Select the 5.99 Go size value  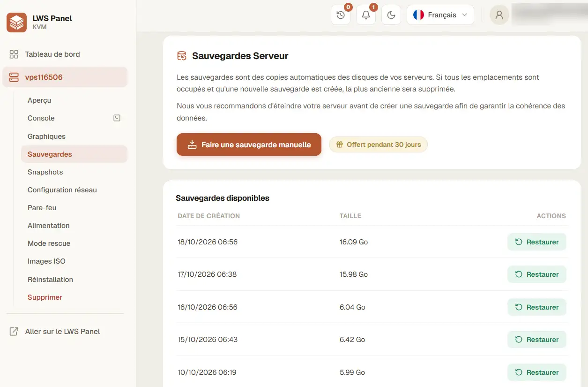coord(352,372)
